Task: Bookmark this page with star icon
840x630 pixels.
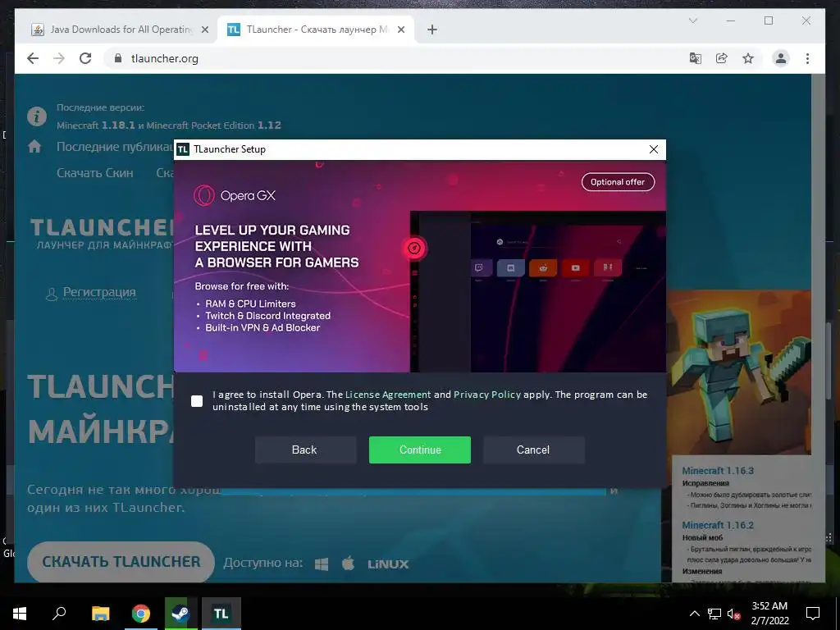Action: point(748,58)
